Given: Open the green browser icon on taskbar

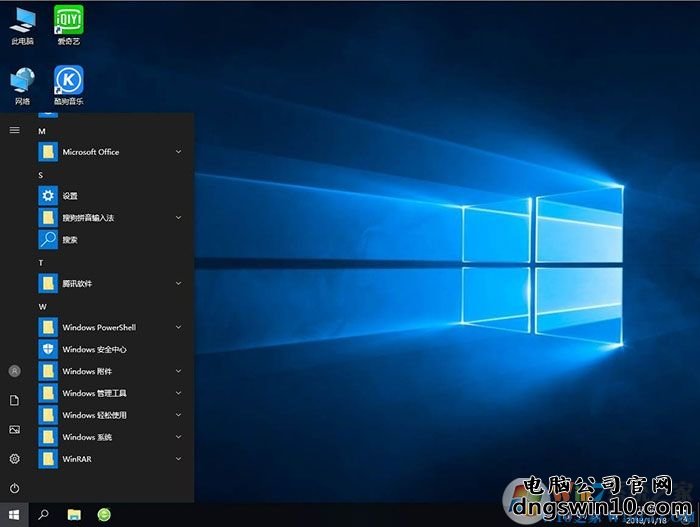Looking at the screenshot, I should (x=104, y=515).
